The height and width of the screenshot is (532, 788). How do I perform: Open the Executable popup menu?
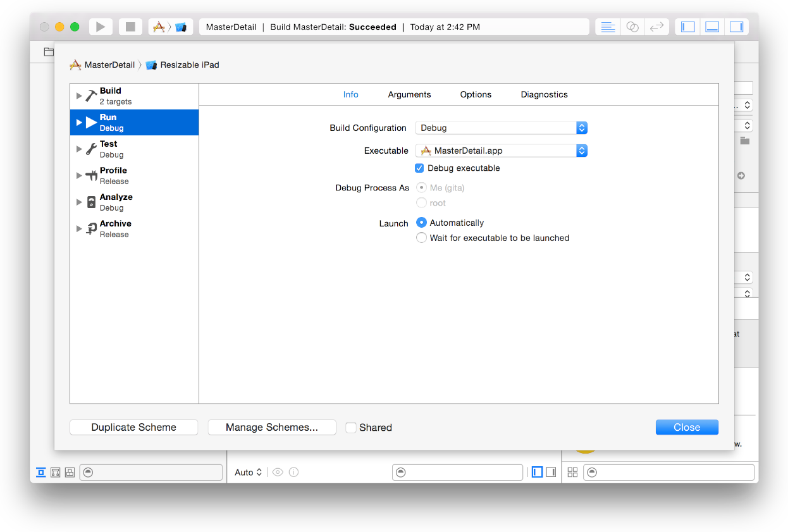(x=501, y=151)
